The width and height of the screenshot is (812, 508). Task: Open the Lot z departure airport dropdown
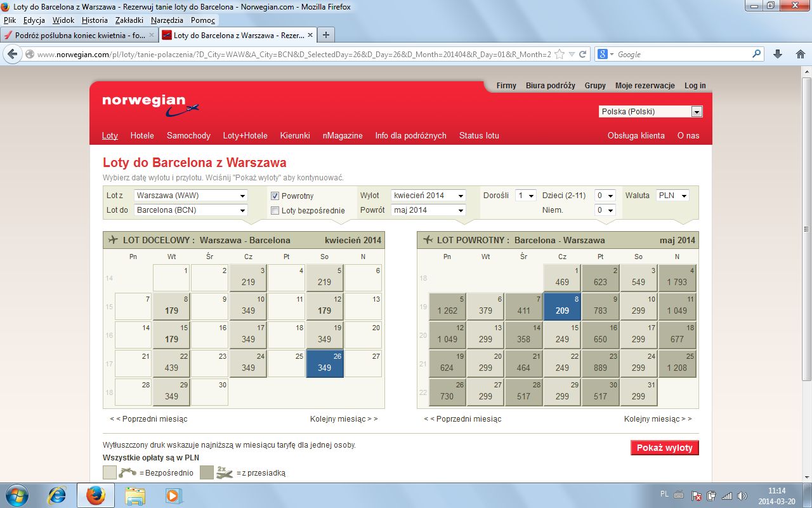pos(191,196)
